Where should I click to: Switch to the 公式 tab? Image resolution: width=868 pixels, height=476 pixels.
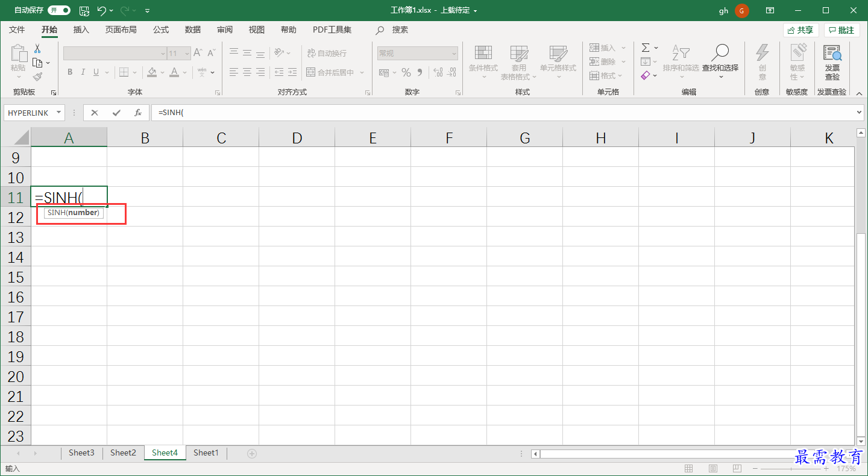pyautogui.click(x=161, y=30)
